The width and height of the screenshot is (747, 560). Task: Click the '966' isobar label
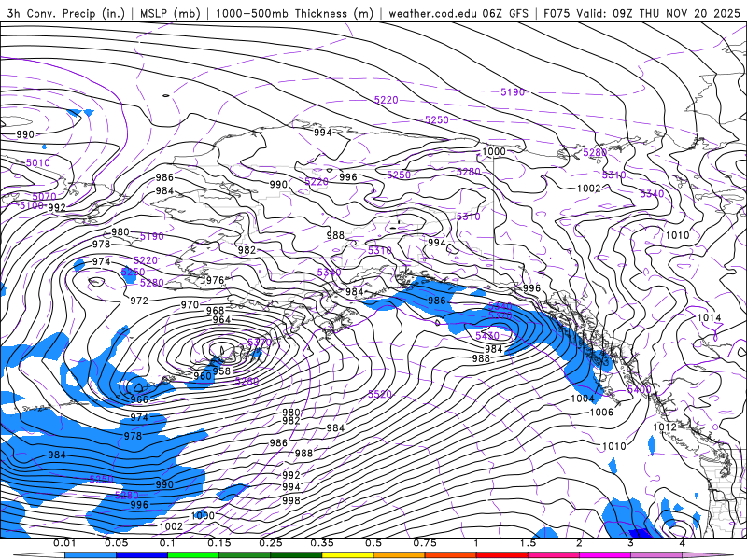point(139,399)
